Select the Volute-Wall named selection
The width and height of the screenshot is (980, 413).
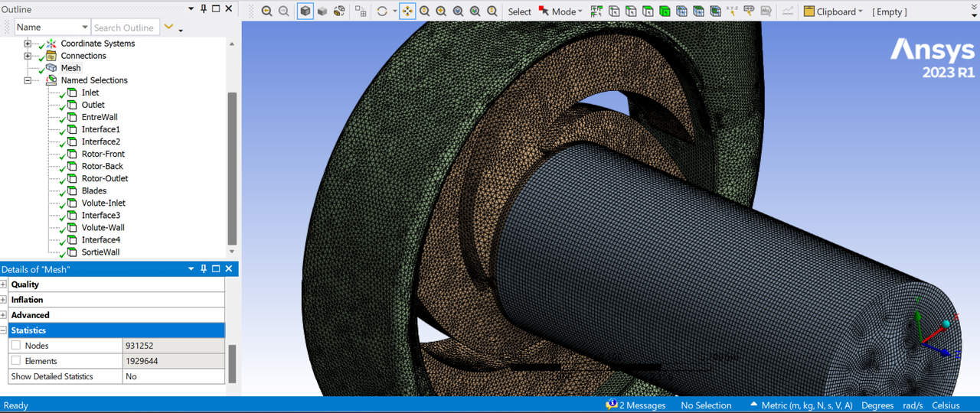tap(103, 227)
